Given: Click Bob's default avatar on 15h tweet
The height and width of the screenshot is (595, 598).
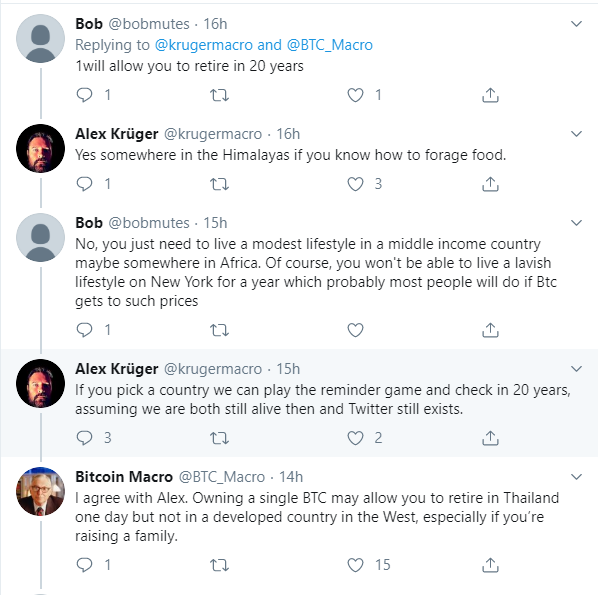Looking at the screenshot, I should click(x=40, y=237).
